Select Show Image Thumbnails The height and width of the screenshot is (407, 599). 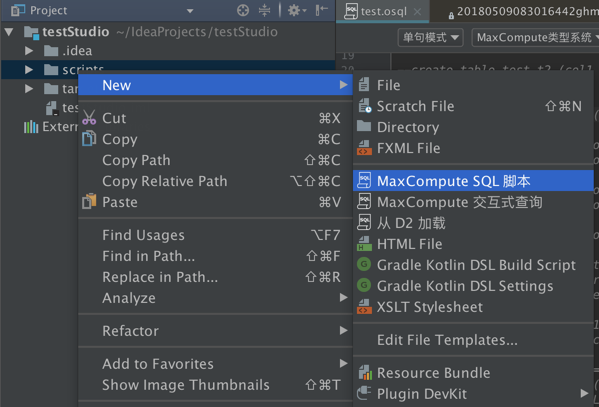click(x=215, y=385)
